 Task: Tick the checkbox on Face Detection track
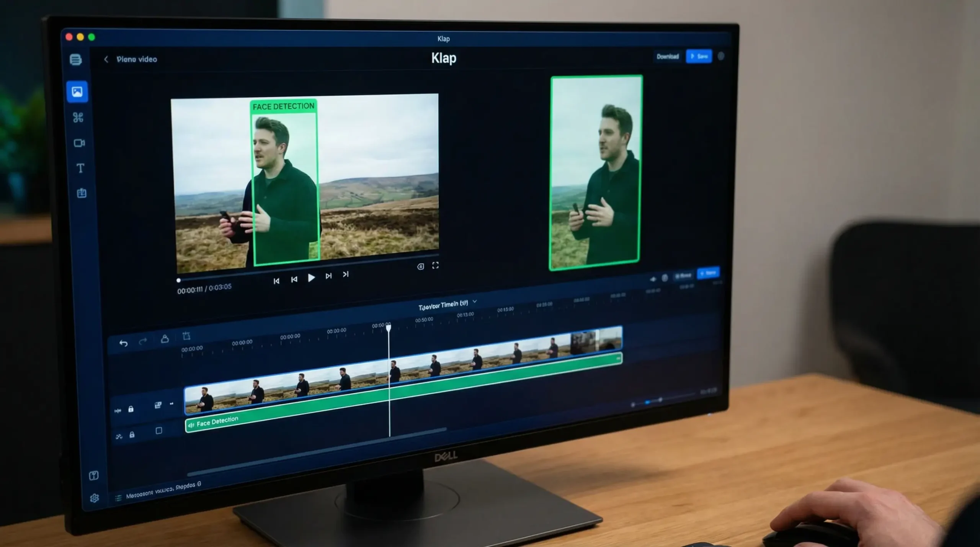tap(159, 431)
